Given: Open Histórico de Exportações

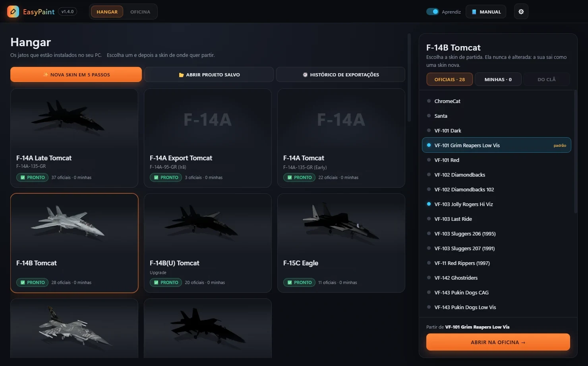Looking at the screenshot, I should click(x=340, y=74).
